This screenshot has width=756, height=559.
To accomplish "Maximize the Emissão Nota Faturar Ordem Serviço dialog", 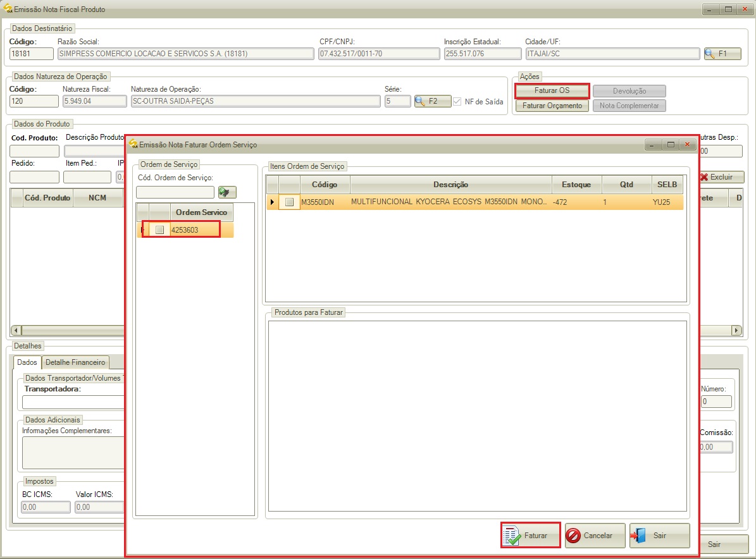I will pos(670,145).
